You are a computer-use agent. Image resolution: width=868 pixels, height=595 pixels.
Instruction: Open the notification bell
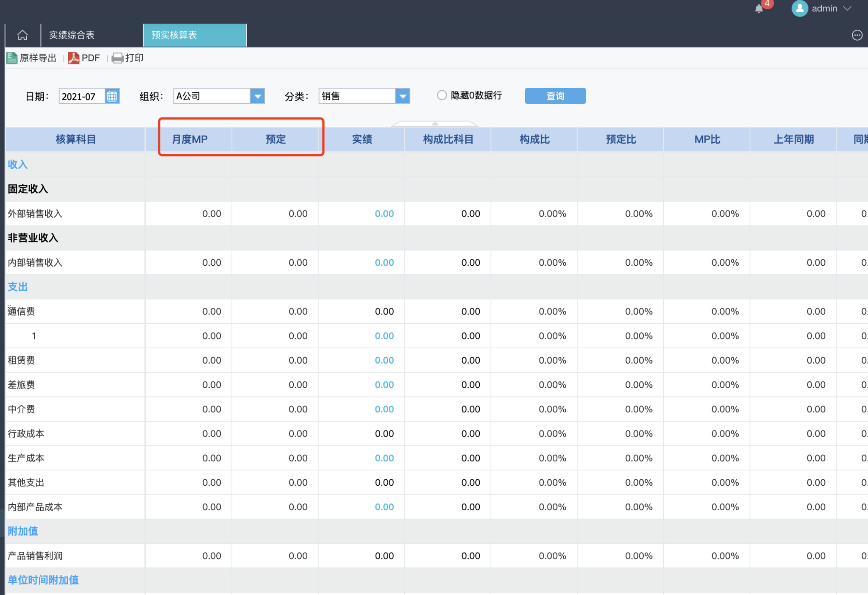click(759, 9)
